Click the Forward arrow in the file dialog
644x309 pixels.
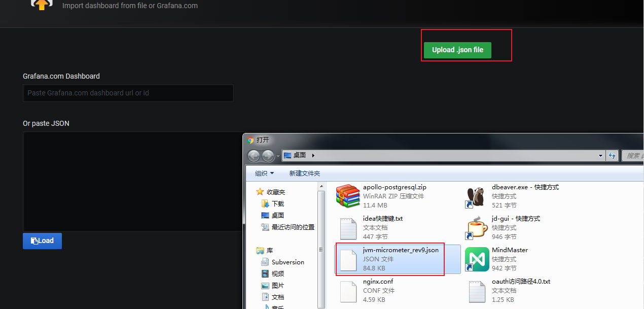pos(268,156)
